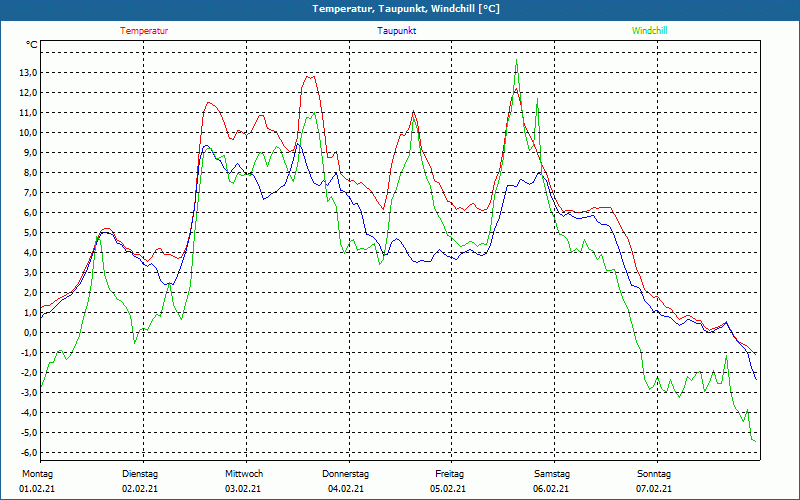This screenshot has height=500, width=800.
Task: Click the Sonntag day label
Action: (x=654, y=474)
